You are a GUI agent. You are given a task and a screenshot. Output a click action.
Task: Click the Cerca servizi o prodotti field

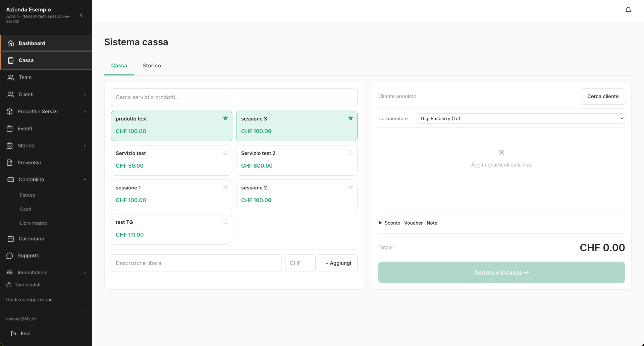234,97
